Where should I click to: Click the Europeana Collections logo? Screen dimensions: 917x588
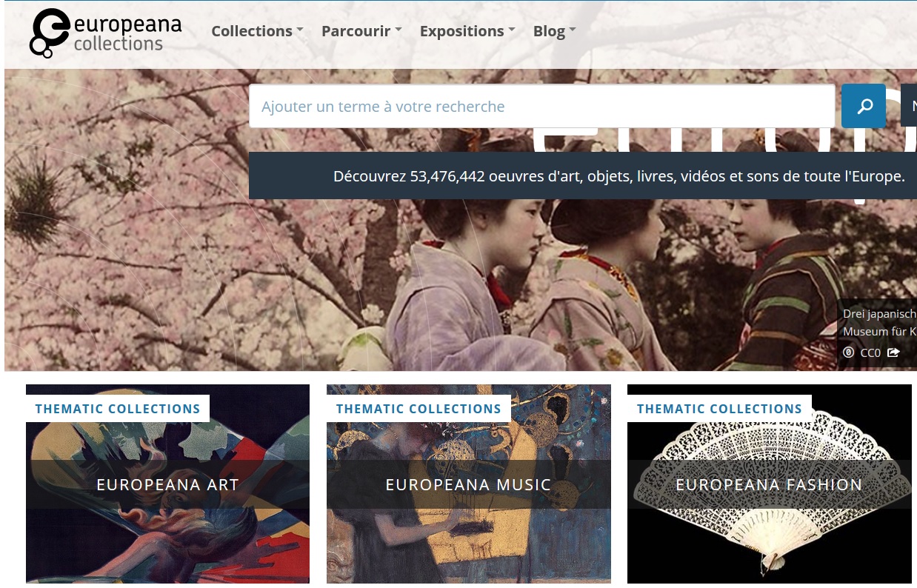click(105, 33)
